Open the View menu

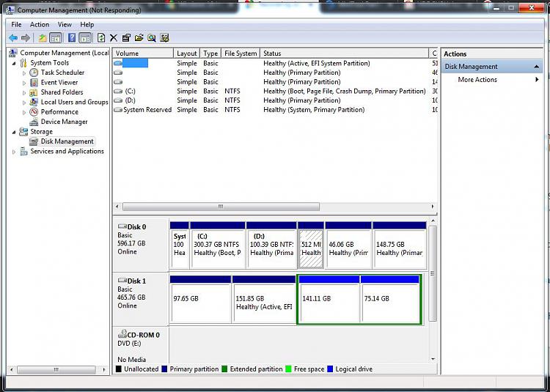coord(65,24)
